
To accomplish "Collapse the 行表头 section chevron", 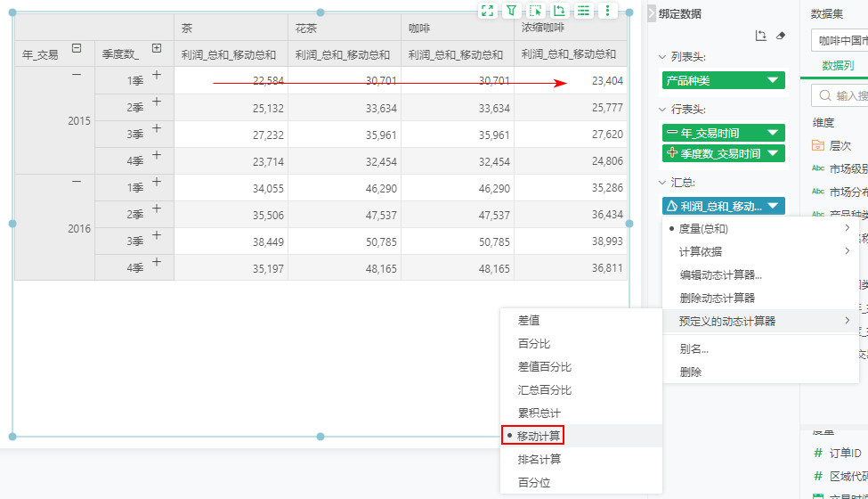I will pos(662,109).
